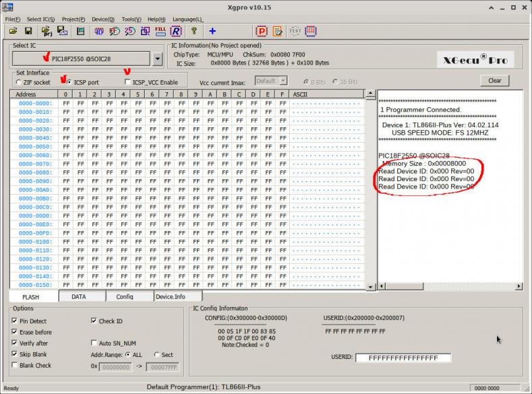Click the USERID input field
Screen dimensions: 532x394
(403, 358)
